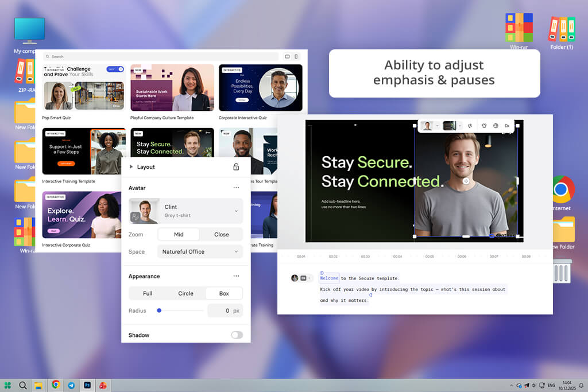Switch to landscape orientation icon in templates
Viewport: 588px width, 392px height.
click(287, 57)
